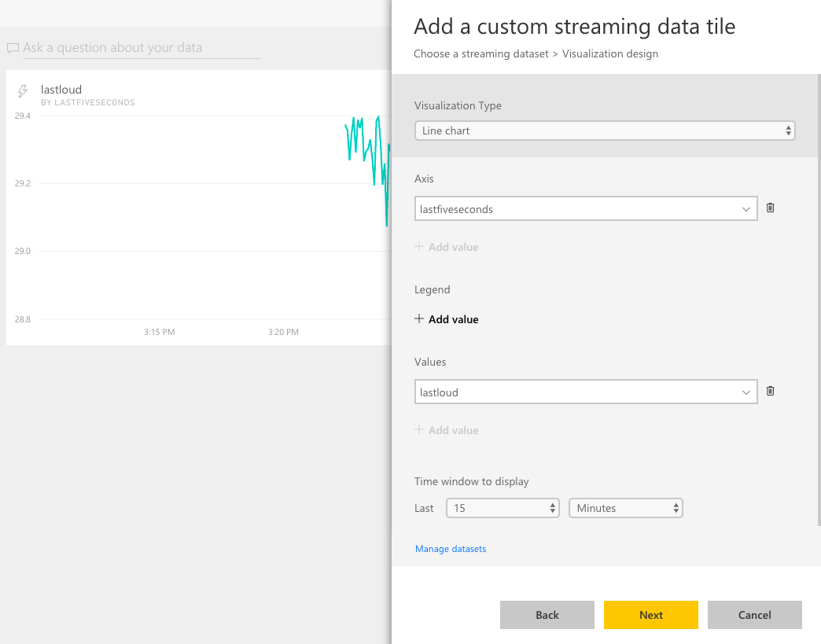
Task: Open the Visualization Type selector showing Line chart
Action: (x=605, y=131)
